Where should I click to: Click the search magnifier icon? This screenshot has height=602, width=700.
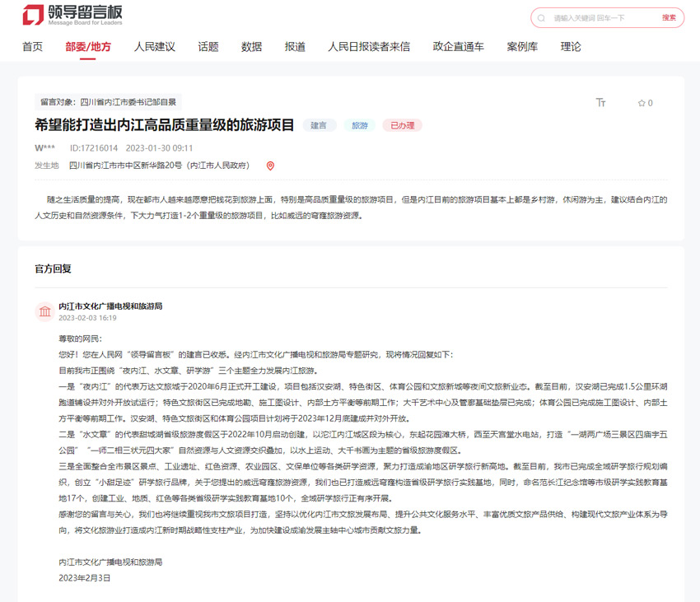click(x=541, y=18)
